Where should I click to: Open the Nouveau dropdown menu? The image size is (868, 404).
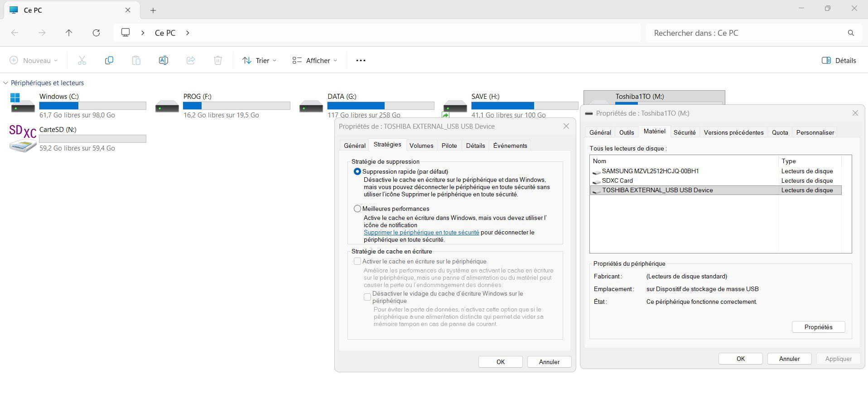(x=34, y=60)
